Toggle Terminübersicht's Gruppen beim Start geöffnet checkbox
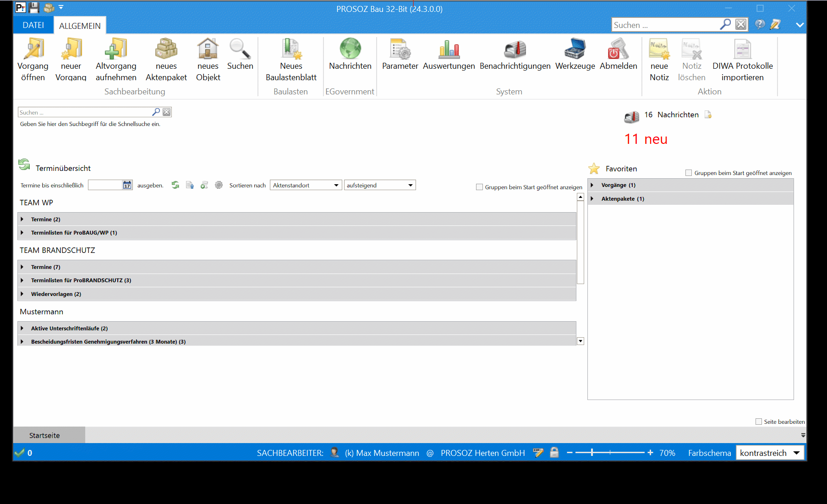This screenshot has width=827, height=504. pos(480,187)
